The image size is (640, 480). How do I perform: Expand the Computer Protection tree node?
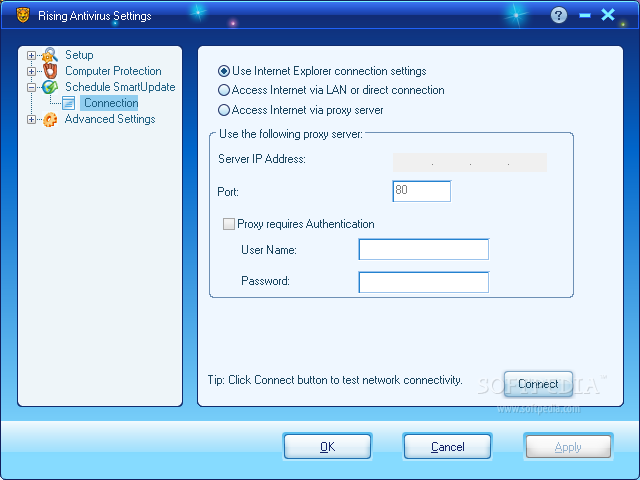click(31, 71)
